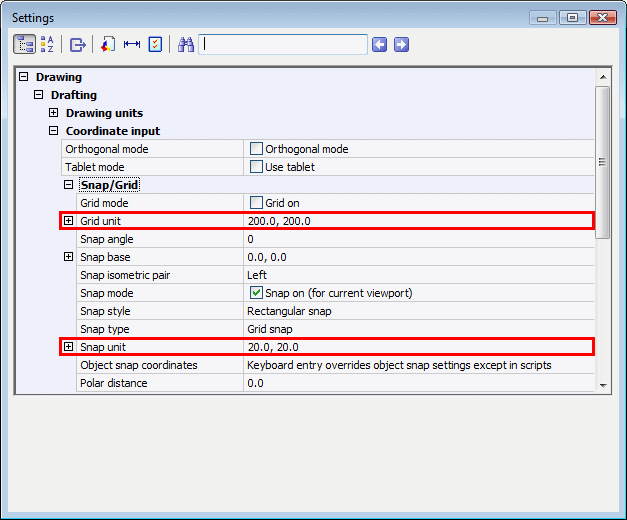Open the program options checklist icon
The image size is (627, 520).
click(x=155, y=44)
